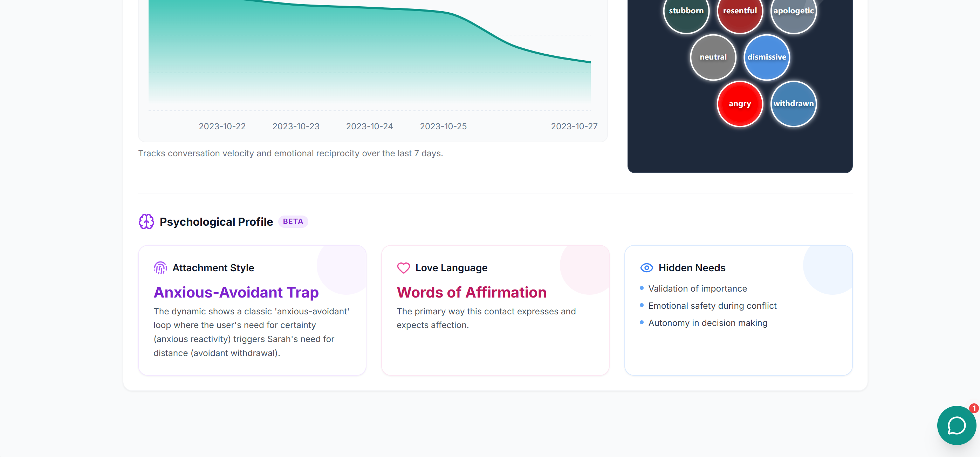Select the neutral emotion bubble
Image resolution: width=980 pixels, height=457 pixels.
[x=713, y=57]
